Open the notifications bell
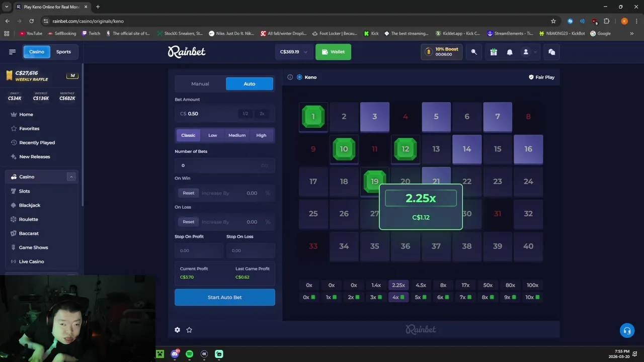644x362 pixels. [510, 52]
